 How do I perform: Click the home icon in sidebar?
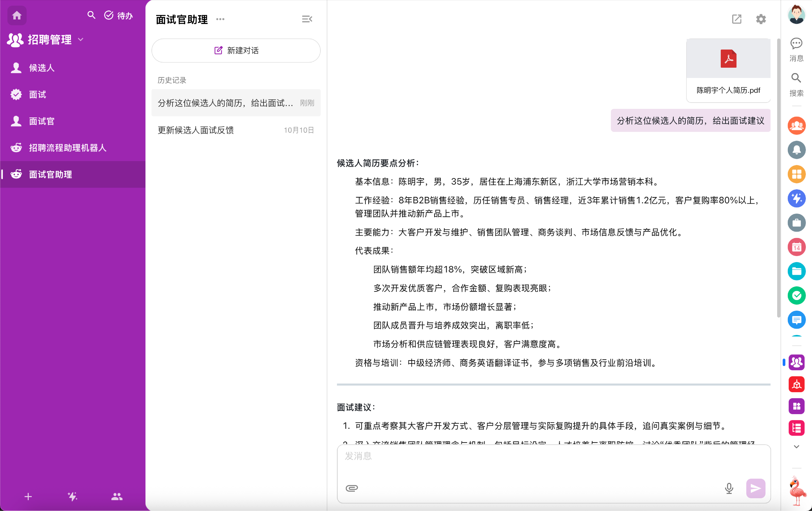(17, 15)
